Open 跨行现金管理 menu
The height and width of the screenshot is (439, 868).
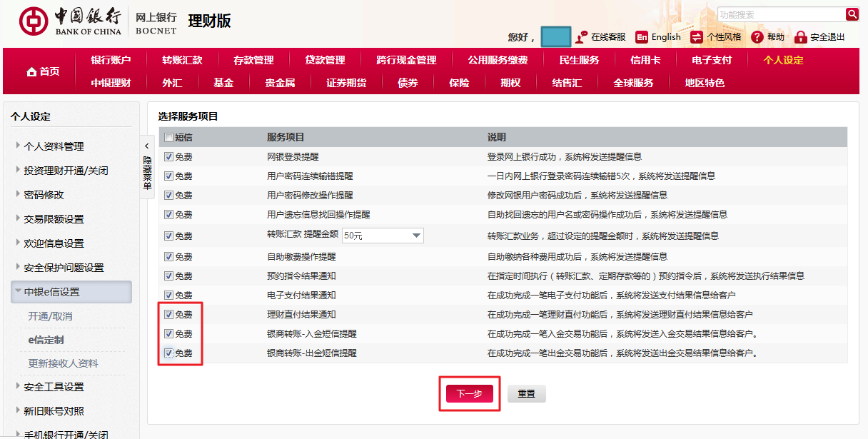point(406,60)
